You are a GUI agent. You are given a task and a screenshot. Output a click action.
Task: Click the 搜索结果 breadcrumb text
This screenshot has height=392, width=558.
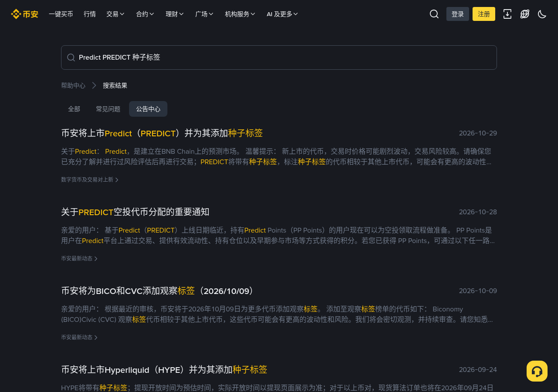coord(115,85)
